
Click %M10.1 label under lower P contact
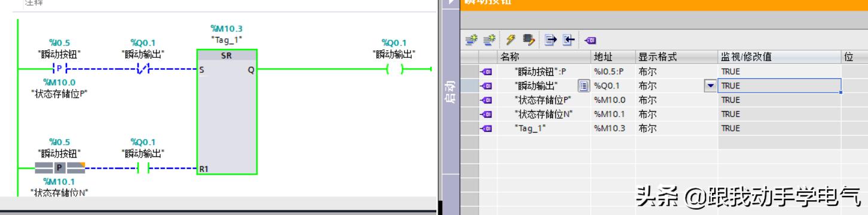[x=59, y=182]
